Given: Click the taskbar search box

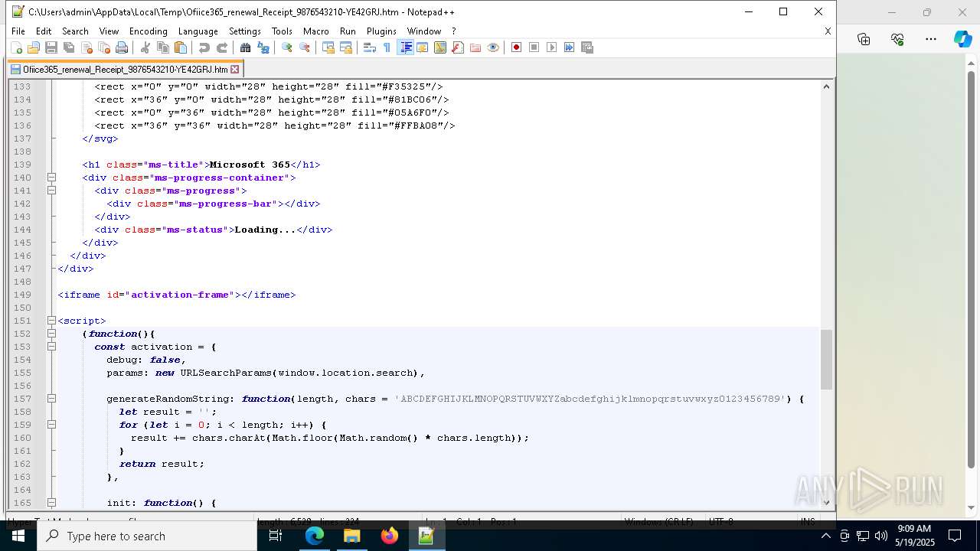Looking at the screenshot, I should point(147,536).
